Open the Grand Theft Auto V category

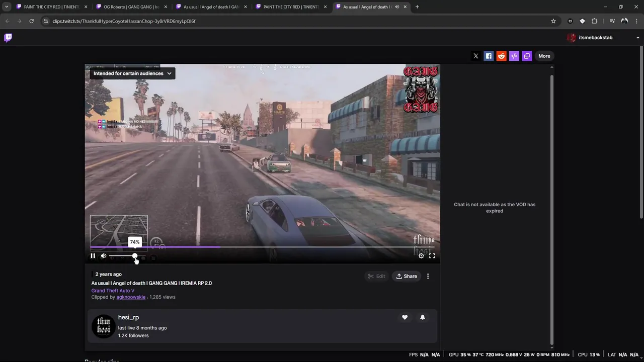113,291
